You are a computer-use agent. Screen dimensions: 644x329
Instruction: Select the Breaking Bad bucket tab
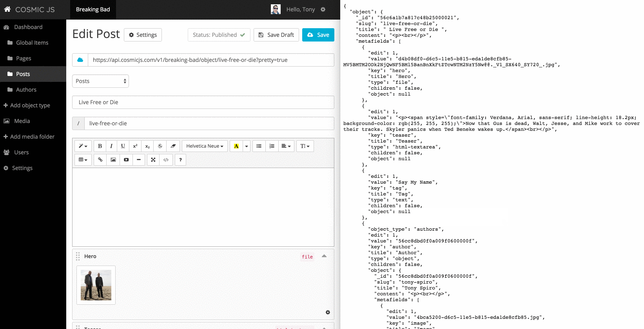click(93, 9)
